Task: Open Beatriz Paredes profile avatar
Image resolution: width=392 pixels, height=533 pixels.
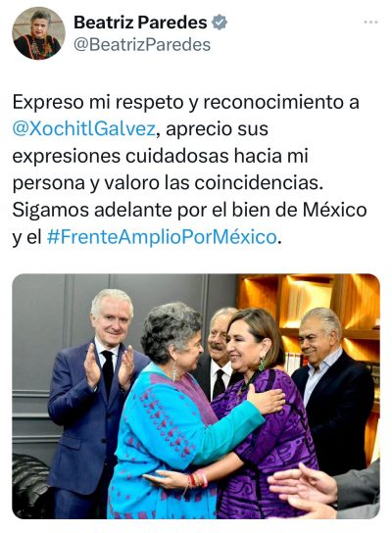Action: (38, 33)
